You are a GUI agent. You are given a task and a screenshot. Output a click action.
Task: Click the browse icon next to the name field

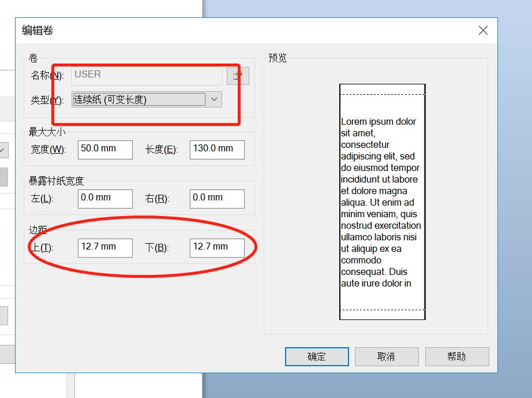click(x=238, y=76)
